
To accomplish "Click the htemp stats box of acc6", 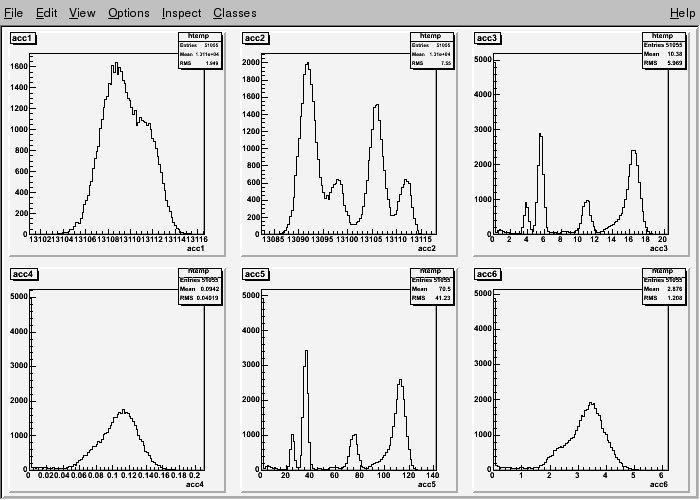I will click(664, 286).
